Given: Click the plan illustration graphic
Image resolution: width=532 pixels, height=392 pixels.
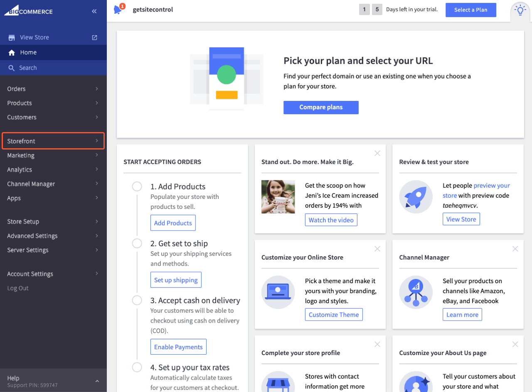Looking at the screenshot, I should (227, 79).
